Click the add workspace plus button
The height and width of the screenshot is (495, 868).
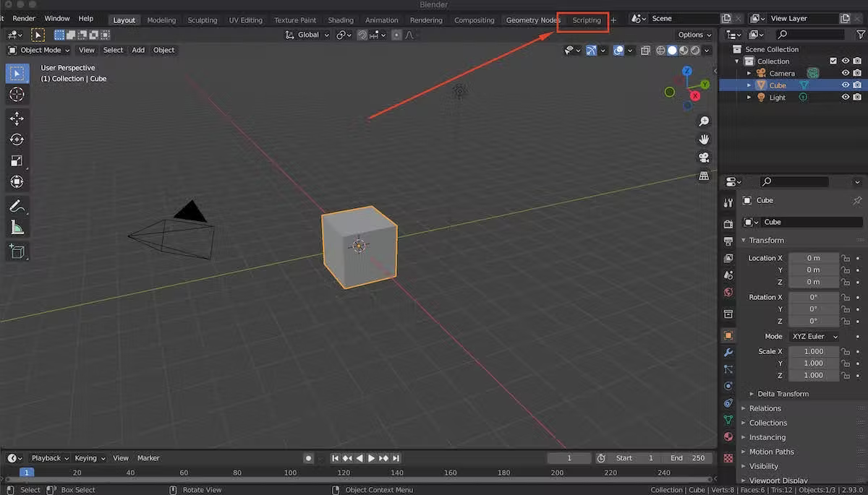click(x=613, y=20)
